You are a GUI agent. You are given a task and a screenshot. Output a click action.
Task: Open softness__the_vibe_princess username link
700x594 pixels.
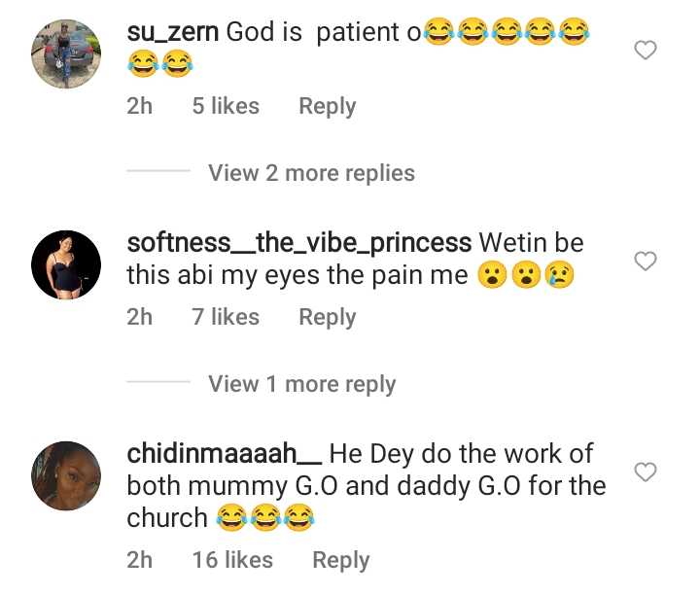pos(298,242)
